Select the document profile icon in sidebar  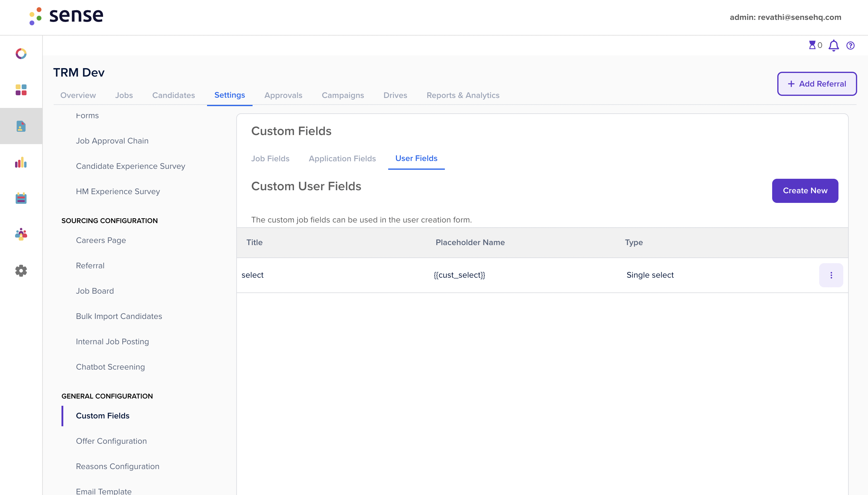[21, 126]
